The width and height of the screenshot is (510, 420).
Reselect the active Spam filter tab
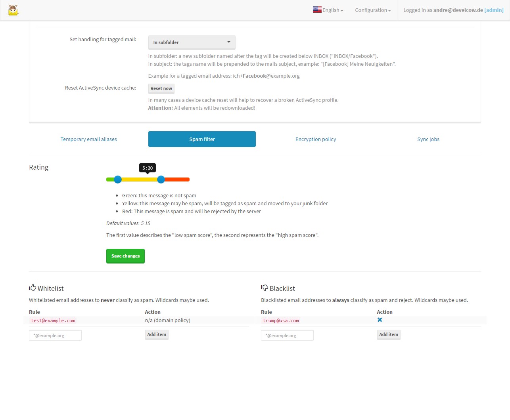tap(202, 139)
